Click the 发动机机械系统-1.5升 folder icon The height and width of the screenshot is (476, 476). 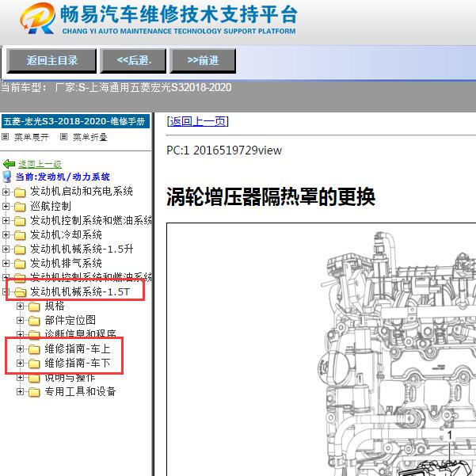coord(20,249)
